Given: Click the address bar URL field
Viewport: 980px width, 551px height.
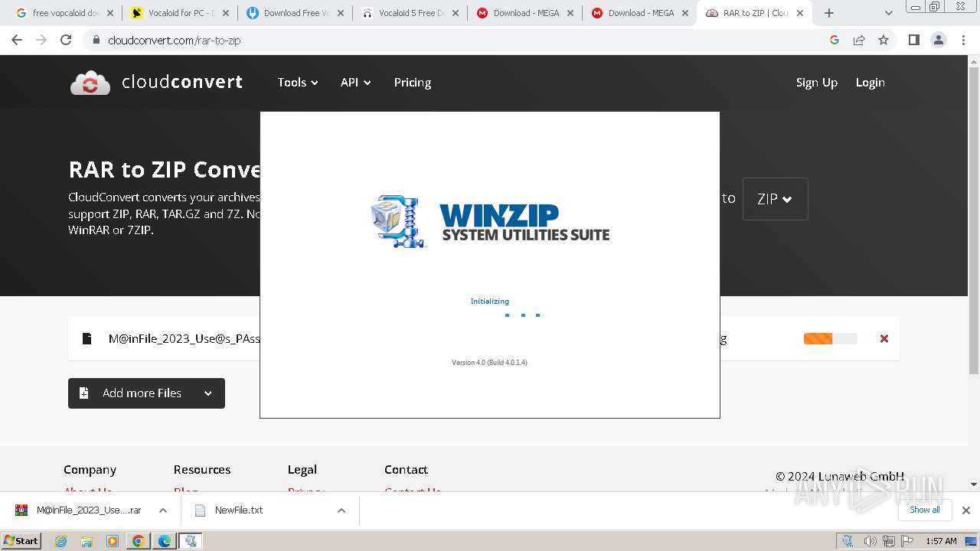Looking at the screenshot, I should (459, 40).
